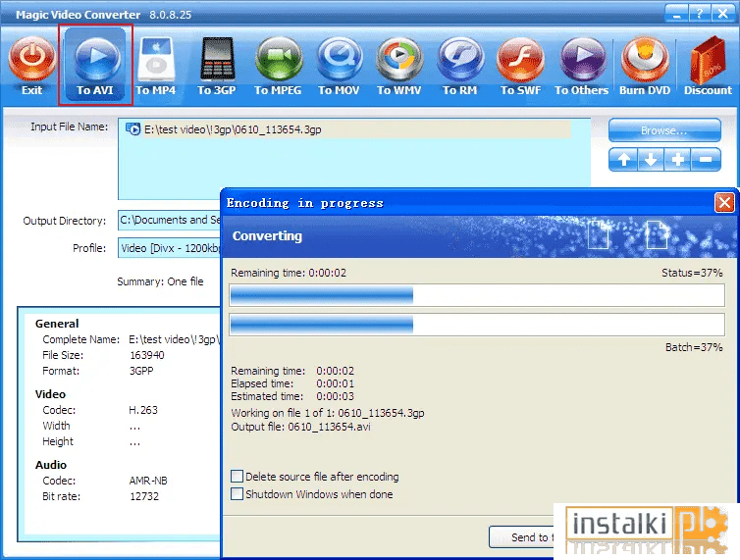Open the Discount offer bag icon

click(707, 60)
